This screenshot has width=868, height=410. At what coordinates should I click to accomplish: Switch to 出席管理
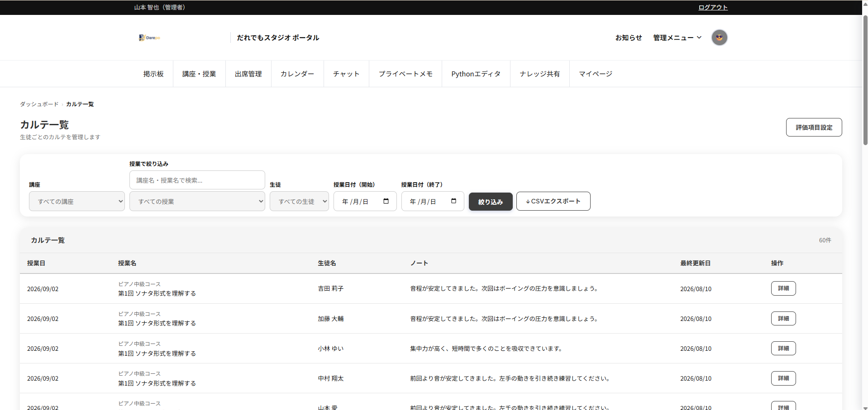248,74
